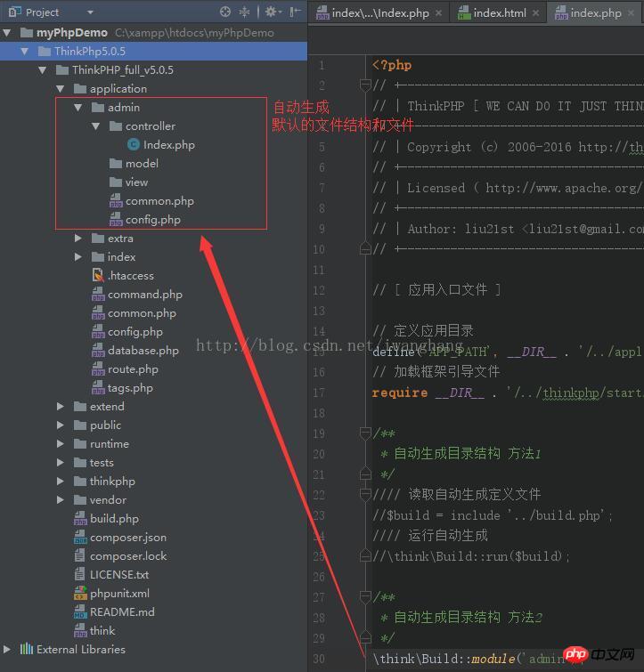Fold comment block at line 2
Image resolution: width=644 pixels, height=672 pixels.
click(365, 85)
